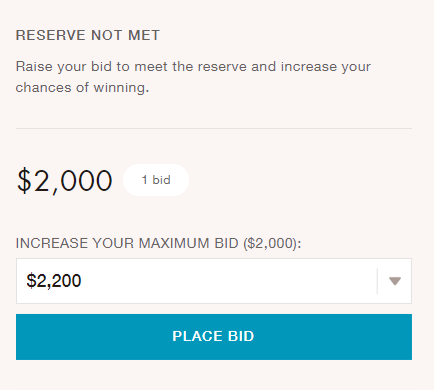This screenshot has height=390, width=434.
Task: Select the $2,200 bid amount field
Action: (x=214, y=281)
